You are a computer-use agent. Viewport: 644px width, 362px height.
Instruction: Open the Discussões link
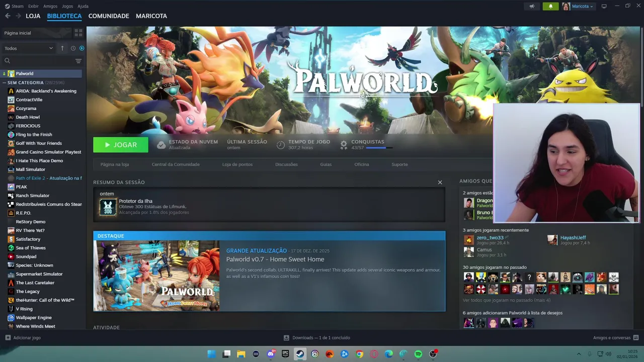click(286, 164)
